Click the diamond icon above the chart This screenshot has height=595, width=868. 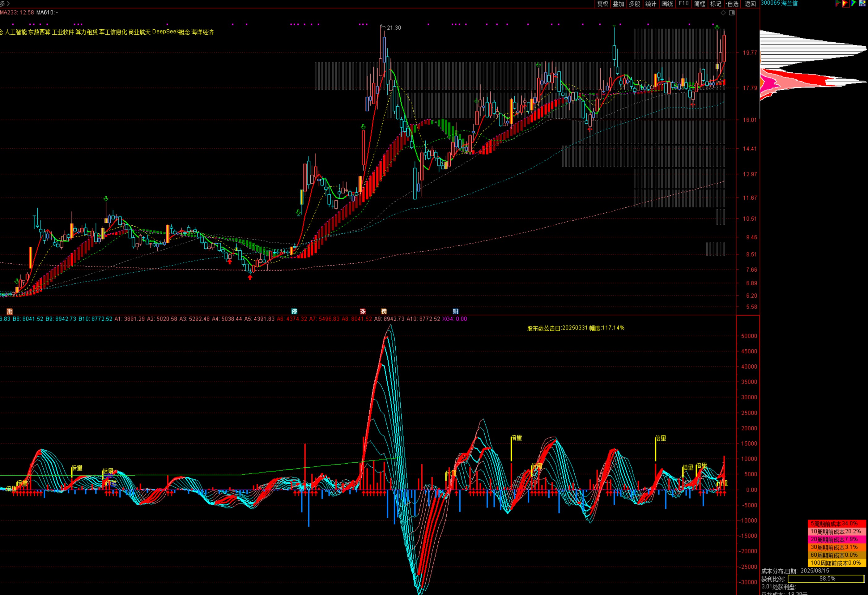(723, 13)
